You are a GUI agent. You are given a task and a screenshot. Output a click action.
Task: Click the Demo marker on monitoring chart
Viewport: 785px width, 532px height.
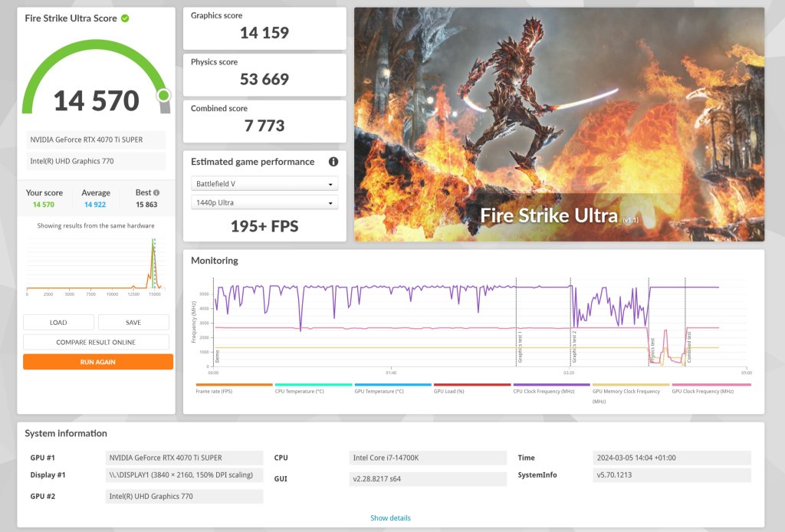[x=217, y=356]
